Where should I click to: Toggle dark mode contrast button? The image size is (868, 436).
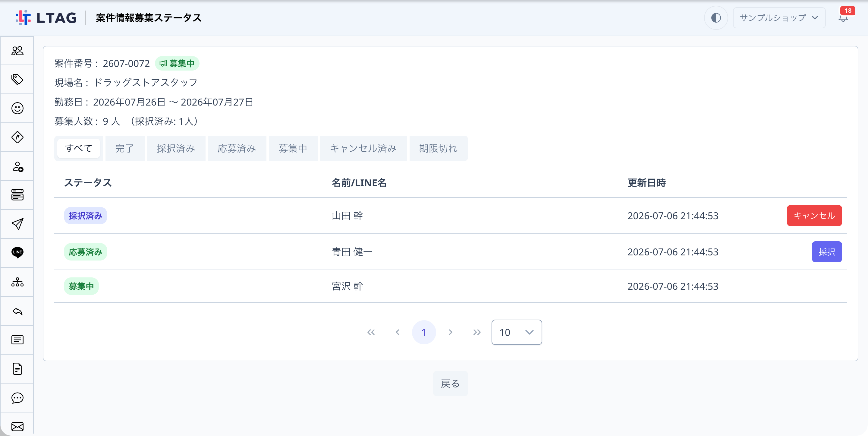[x=716, y=17]
